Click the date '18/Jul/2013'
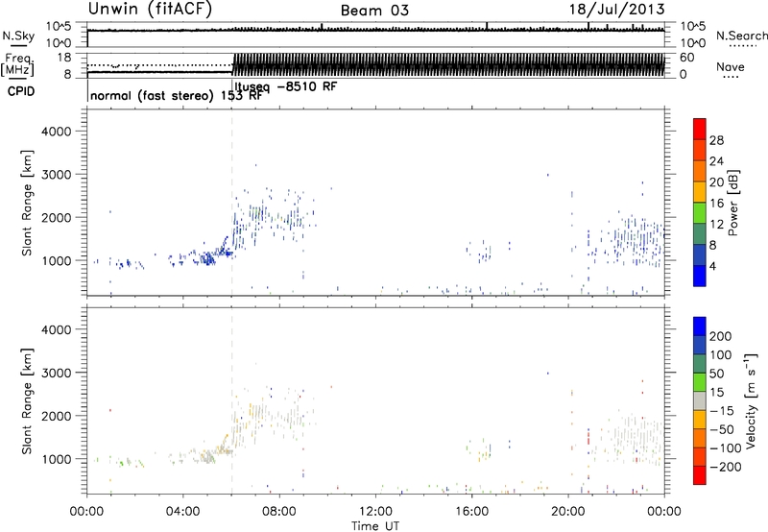 (616, 10)
